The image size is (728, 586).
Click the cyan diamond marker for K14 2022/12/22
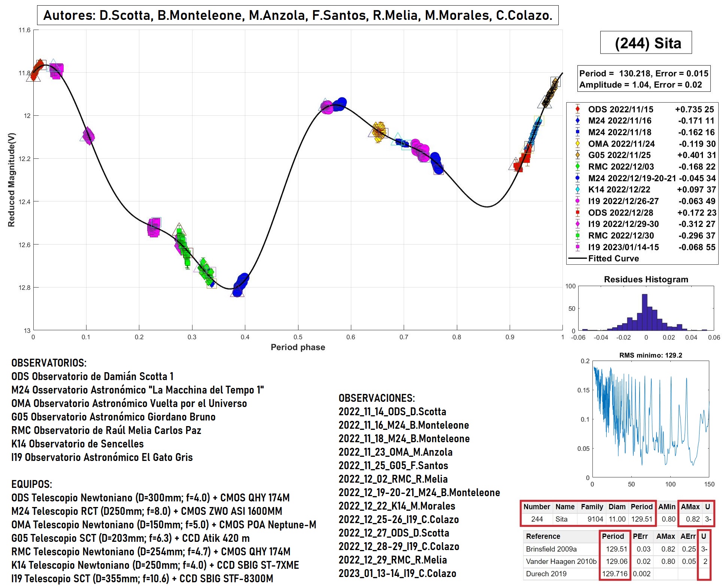(577, 189)
